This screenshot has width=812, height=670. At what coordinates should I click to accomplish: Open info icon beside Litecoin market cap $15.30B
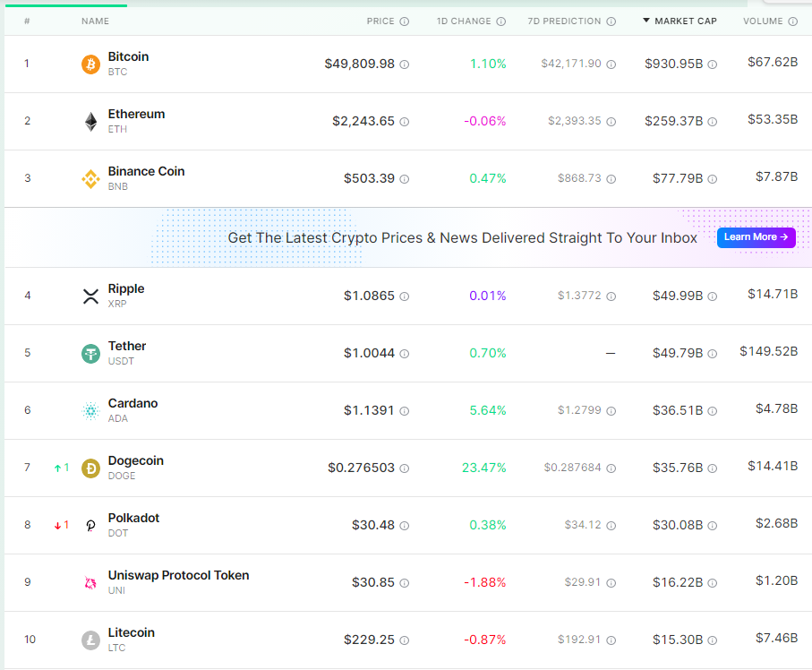click(713, 640)
